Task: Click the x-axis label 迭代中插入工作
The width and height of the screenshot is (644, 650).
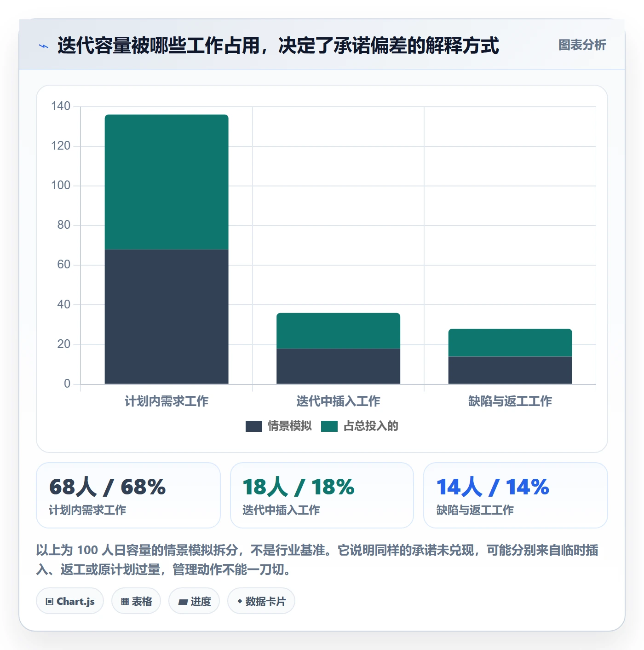Action: [x=338, y=401]
